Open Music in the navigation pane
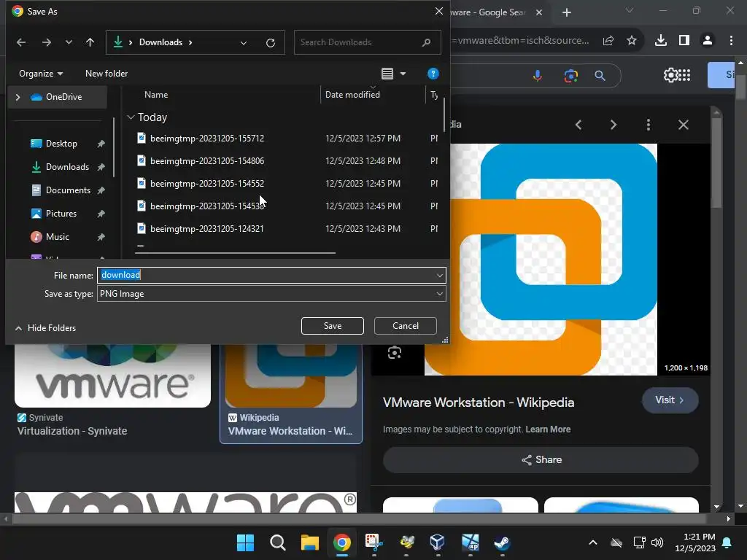The height and width of the screenshot is (560, 747). pos(57,237)
